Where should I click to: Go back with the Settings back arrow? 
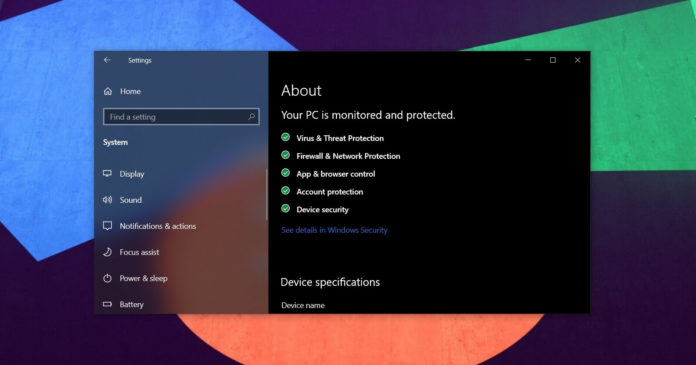point(107,60)
